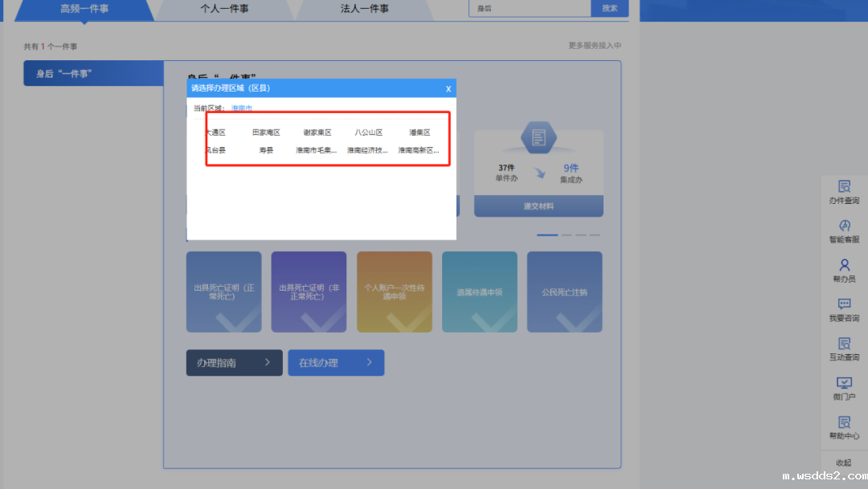Switch to the 法人一件事 tab

click(x=364, y=9)
